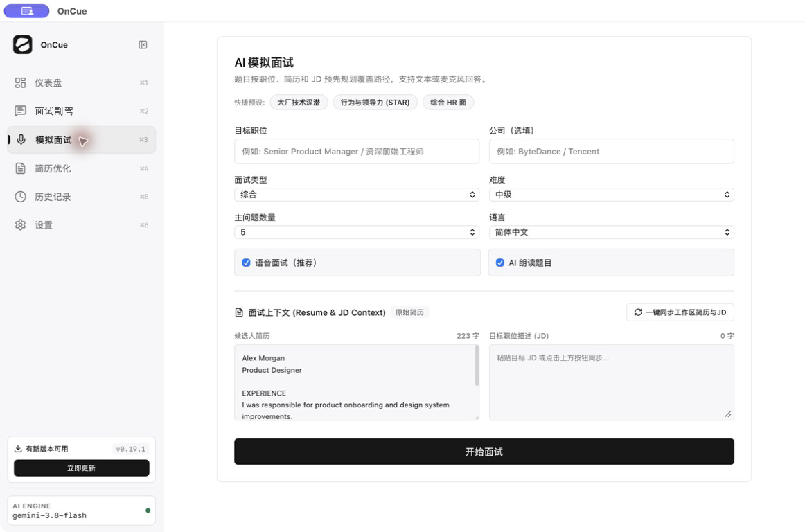Click the 立即更新 button
This screenshot has width=805, height=532.
point(82,468)
